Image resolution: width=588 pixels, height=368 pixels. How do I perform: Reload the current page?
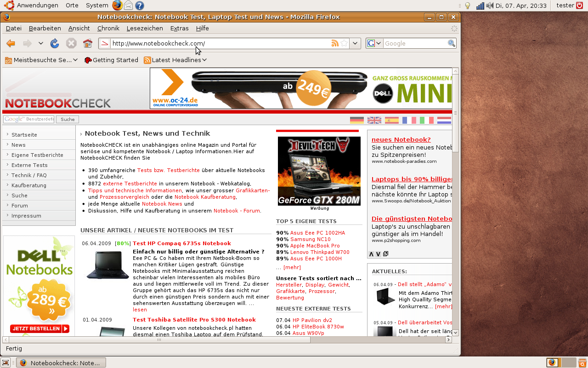55,43
